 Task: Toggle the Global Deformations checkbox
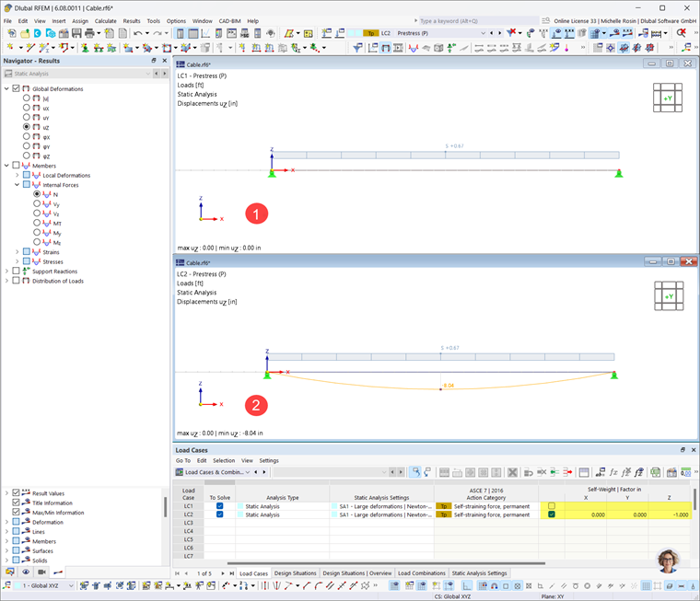pyautogui.click(x=16, y=88)
